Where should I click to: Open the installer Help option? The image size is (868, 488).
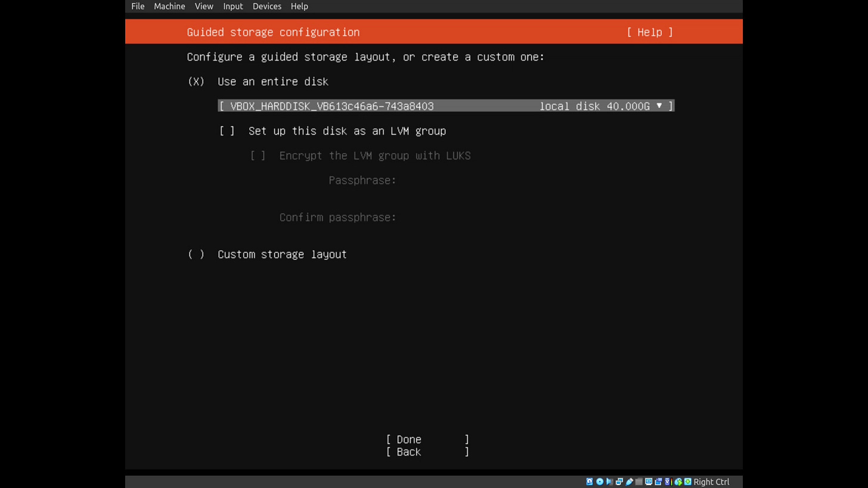click(x=649, y=32)
